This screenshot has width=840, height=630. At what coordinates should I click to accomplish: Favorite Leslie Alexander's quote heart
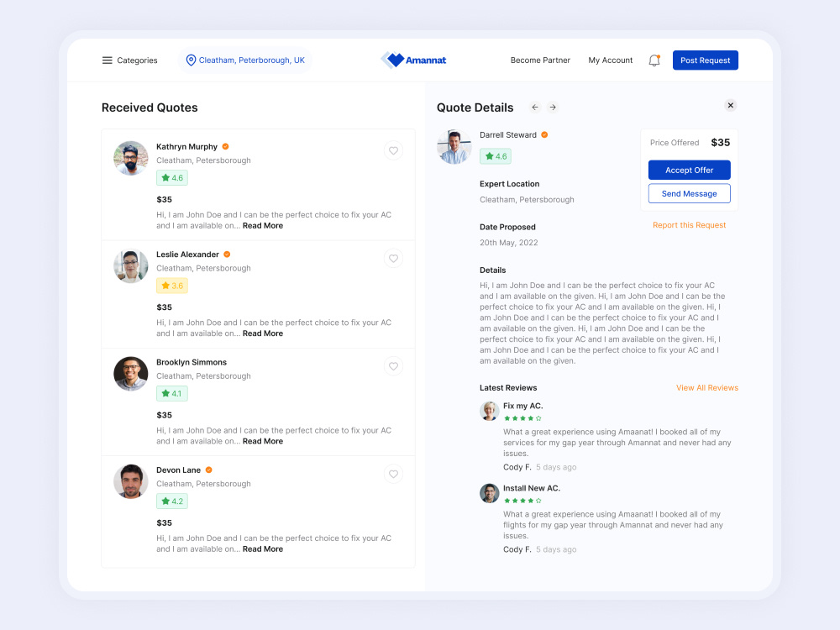393,258
